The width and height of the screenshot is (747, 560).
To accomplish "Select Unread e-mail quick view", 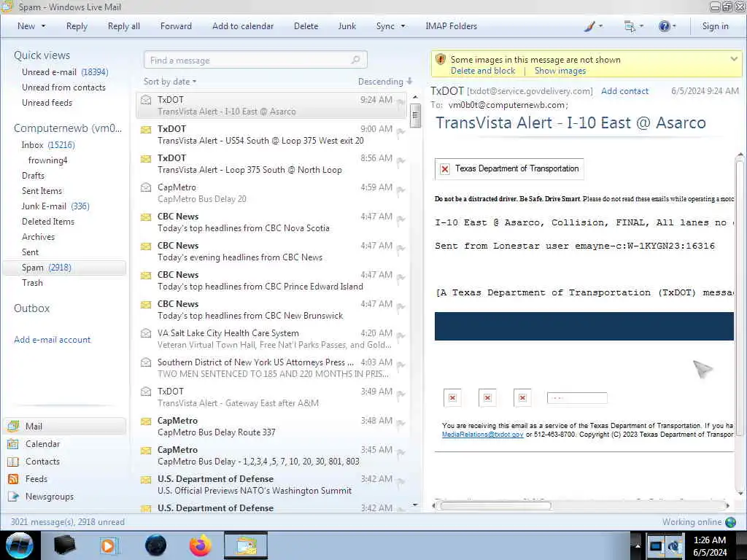I will coord(65,72).
